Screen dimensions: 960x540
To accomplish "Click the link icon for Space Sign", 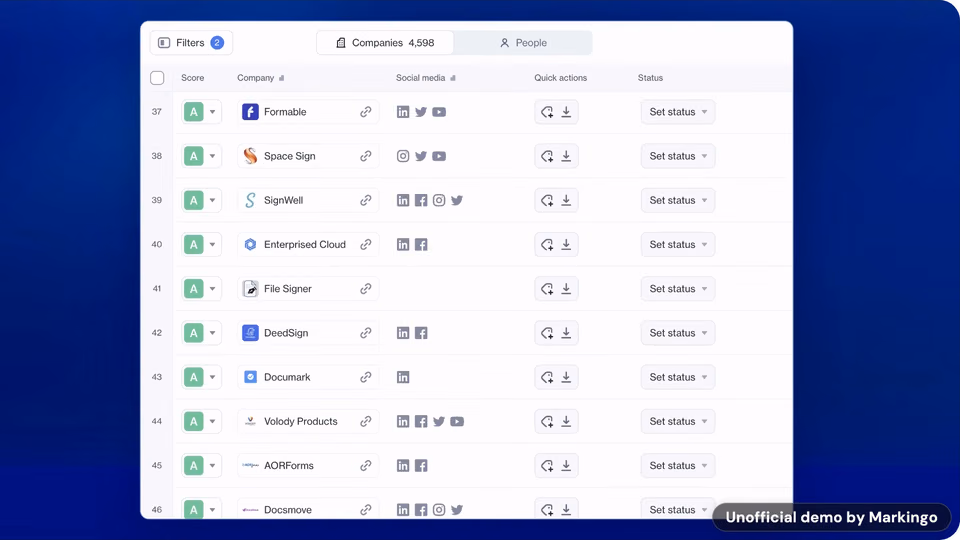I will click(366, 156).
